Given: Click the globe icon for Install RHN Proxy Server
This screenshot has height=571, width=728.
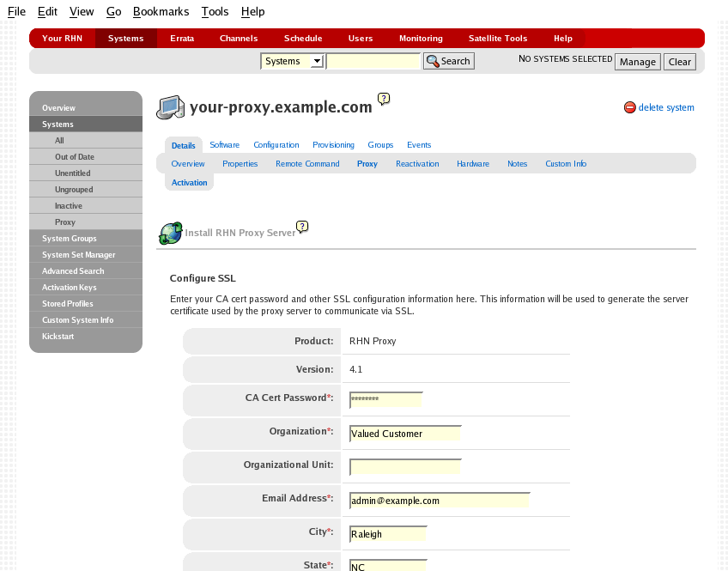Looking at the screenshot, I should coord(171,233).
